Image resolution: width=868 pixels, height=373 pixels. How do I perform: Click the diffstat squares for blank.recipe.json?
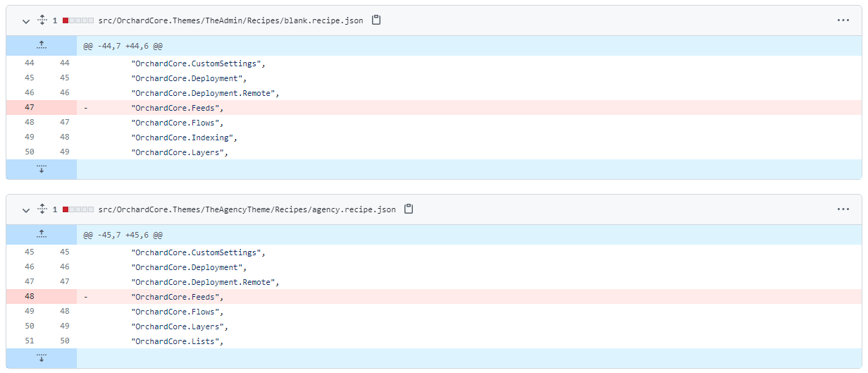[78, 20]
